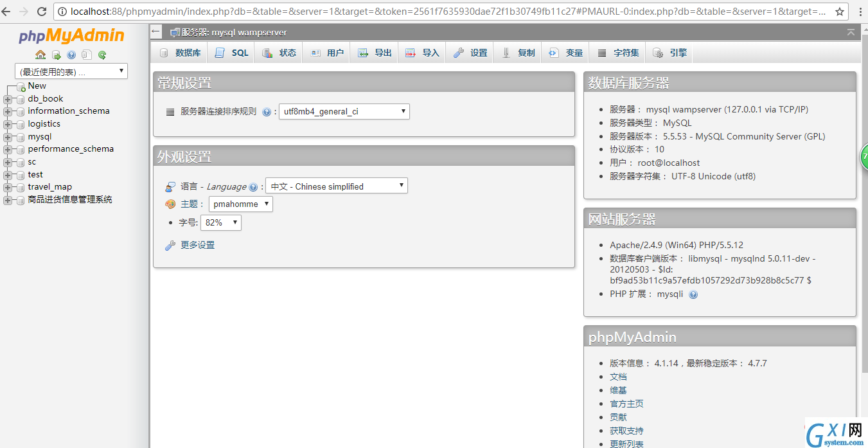Expand the information_schema database node
Image resolution: width=868 pixels, height=448 pixels.
[x=8, y=111]
